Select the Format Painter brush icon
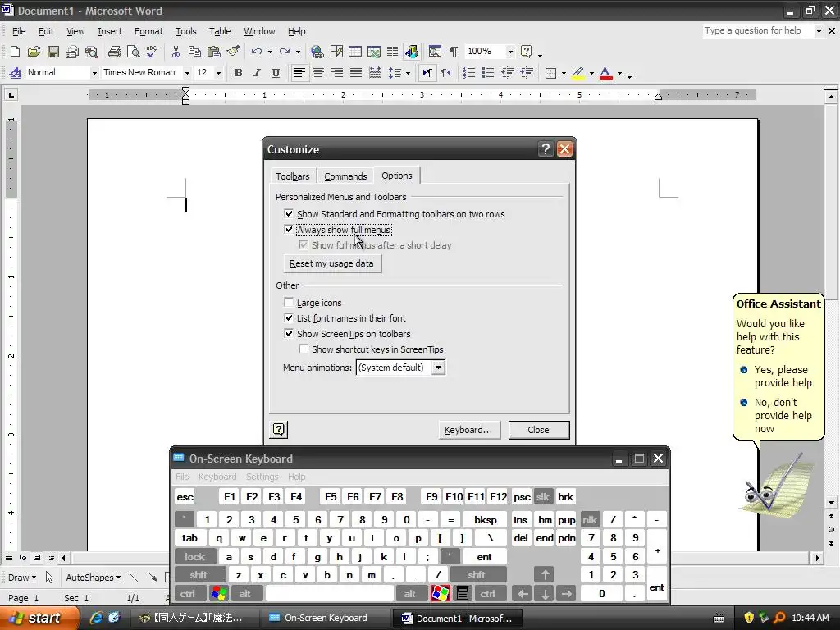840x630 pixels. point(233,52)
